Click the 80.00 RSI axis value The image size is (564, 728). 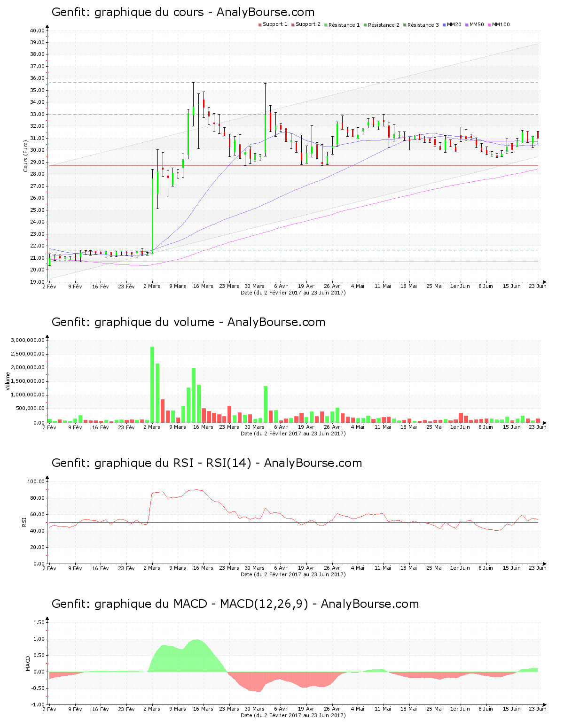(x=37, y=498)
